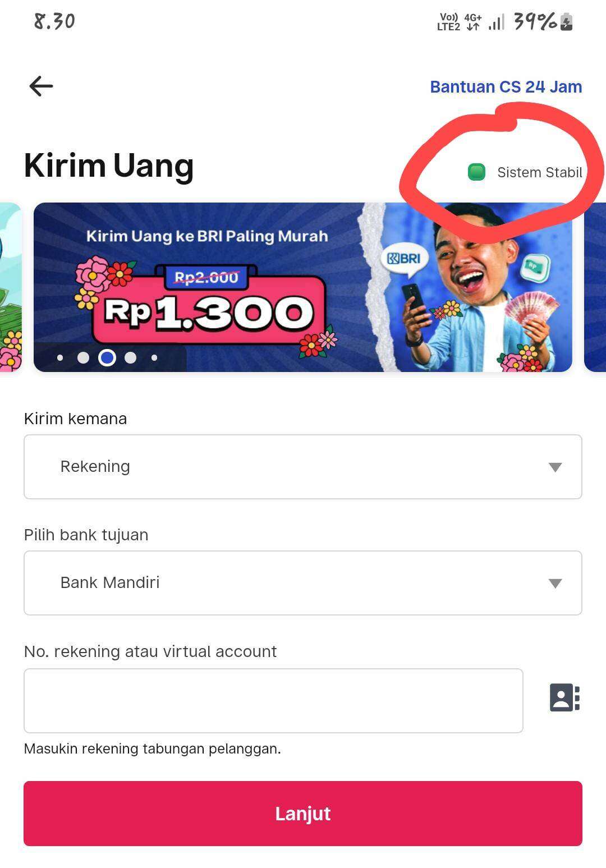The height and width of the screenshot is (868, 606).
Task: Select the first small carousel dot
Action: pyautogui.click(x=60, y=357)
